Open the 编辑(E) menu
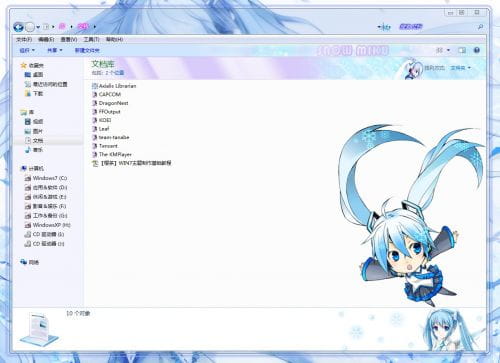 click(x=46, y=39)
